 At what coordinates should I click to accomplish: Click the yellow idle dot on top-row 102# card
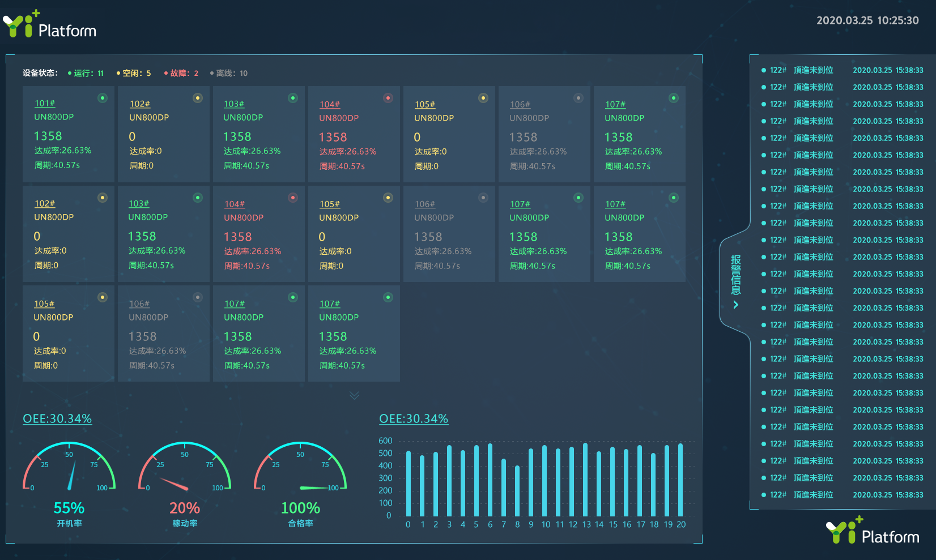(x=198, y=98)
